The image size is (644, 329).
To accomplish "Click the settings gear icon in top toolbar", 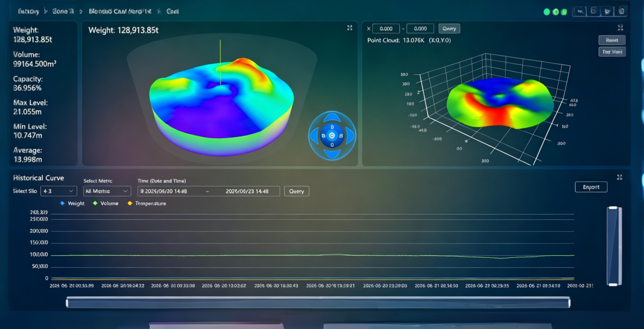I will tap(607, 12).
